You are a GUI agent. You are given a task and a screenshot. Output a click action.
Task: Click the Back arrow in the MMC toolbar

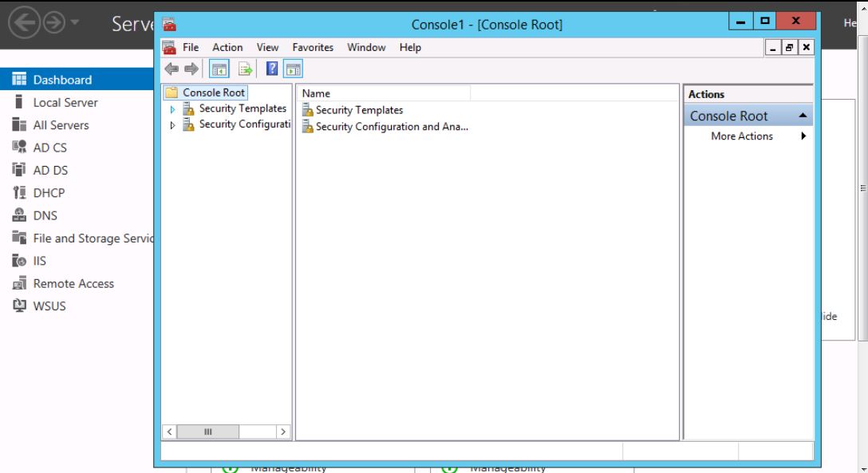(172, 69)
